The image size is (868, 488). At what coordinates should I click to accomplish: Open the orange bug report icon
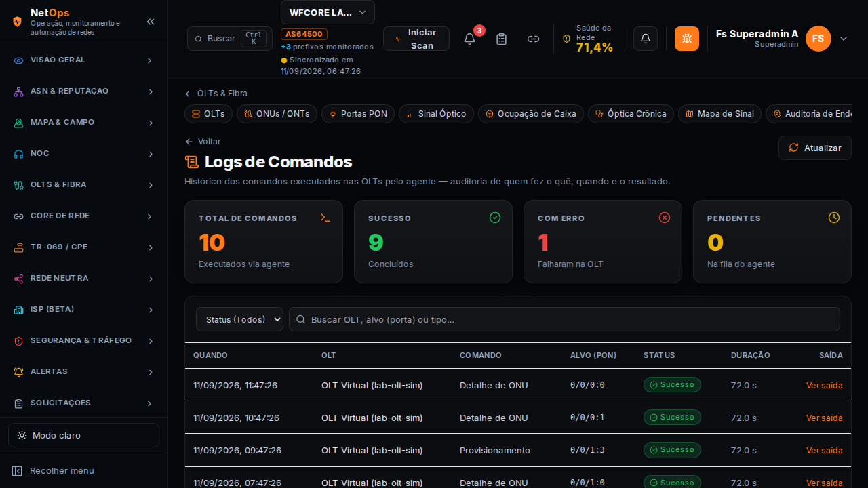(687, 39)
